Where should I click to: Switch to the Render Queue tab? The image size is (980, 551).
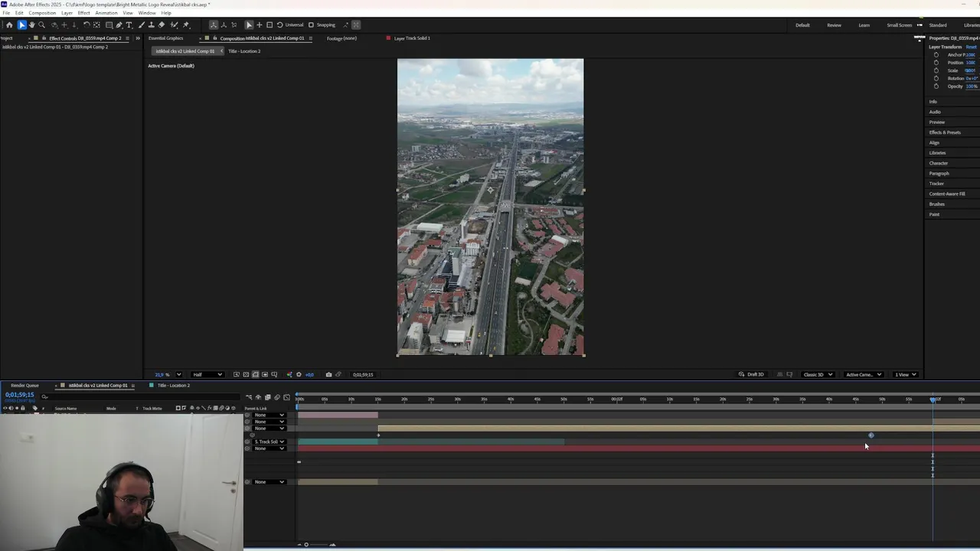click(x=24, y=386)
